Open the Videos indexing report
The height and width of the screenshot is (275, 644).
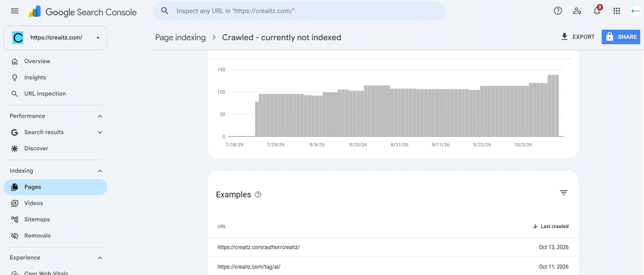point(33,203)
